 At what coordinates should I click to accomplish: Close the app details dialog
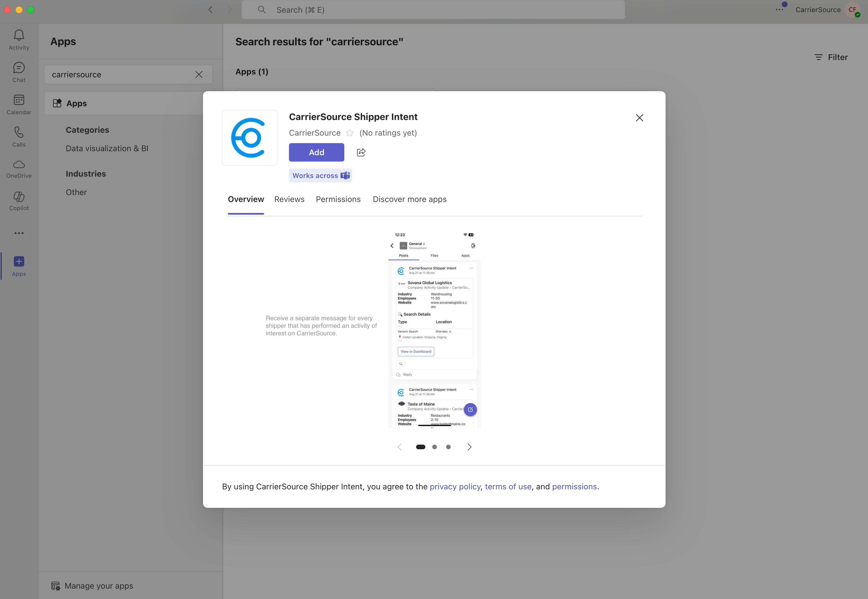coord(640,118)
